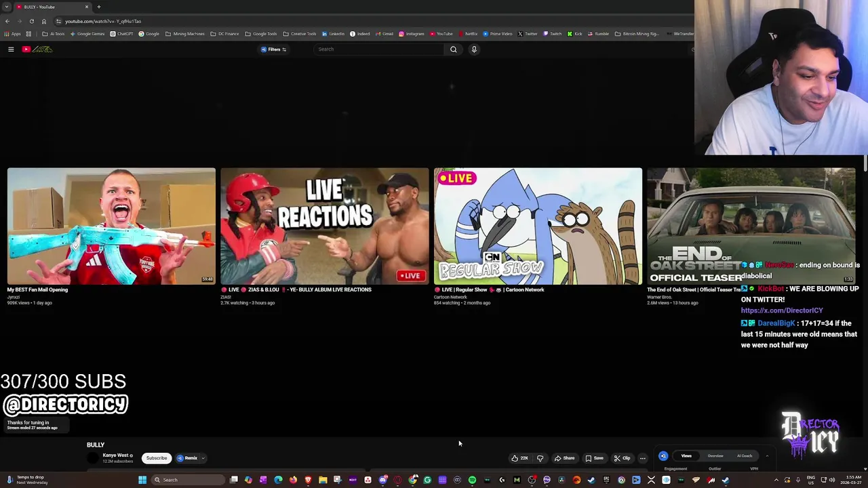Click the Clip button
868x488 pixels.
tap(622, 458)
